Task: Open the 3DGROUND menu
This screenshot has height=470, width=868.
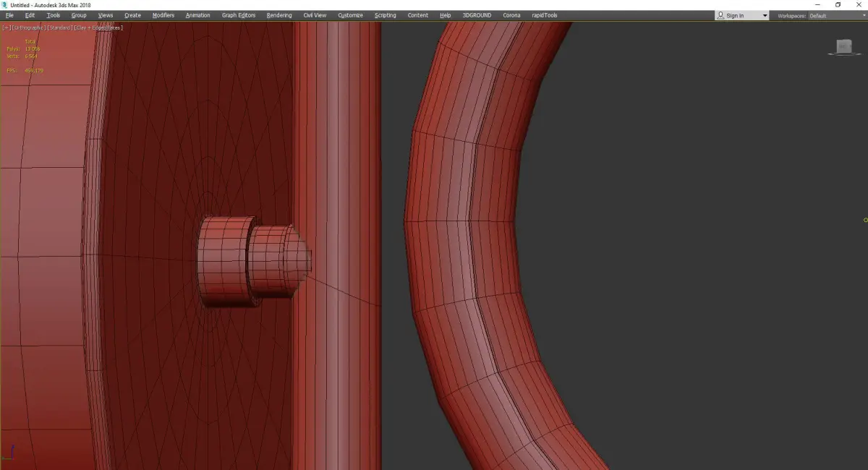Action: coord(477,15)
